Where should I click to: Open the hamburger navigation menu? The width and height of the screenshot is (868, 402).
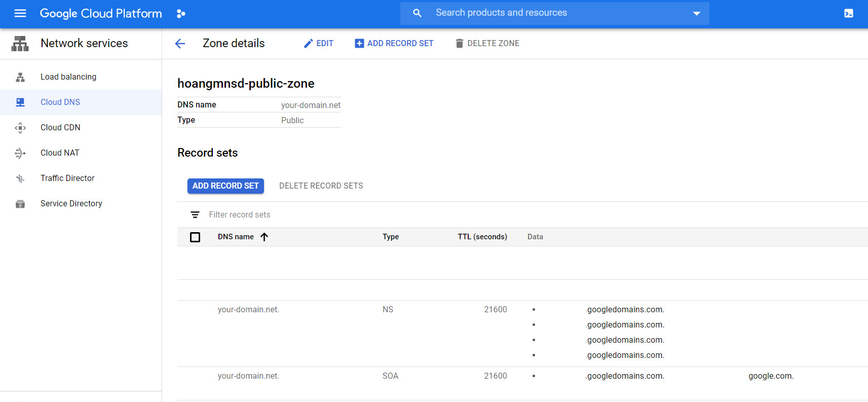click(20, 13)
